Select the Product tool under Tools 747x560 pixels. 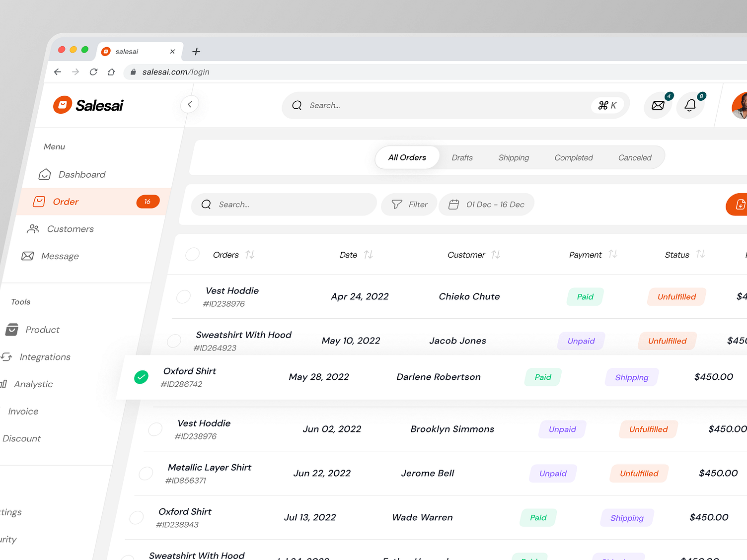43,329
